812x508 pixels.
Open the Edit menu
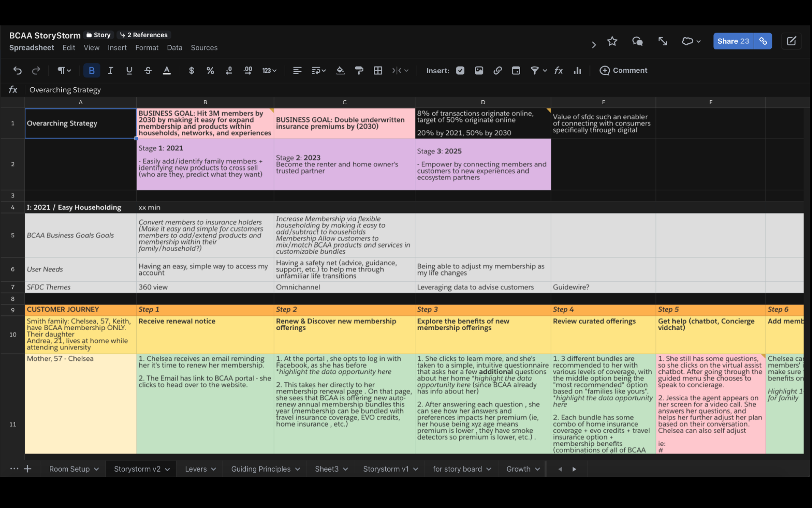pos(69,48)
